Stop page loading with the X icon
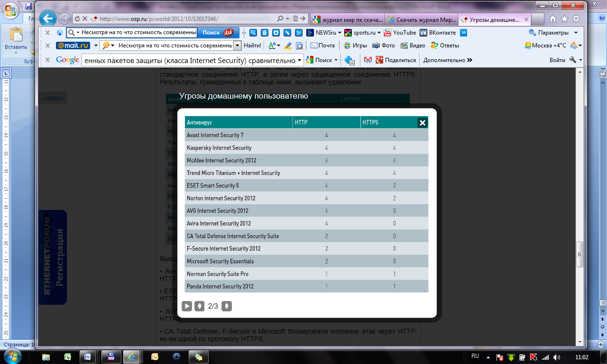 85,19
